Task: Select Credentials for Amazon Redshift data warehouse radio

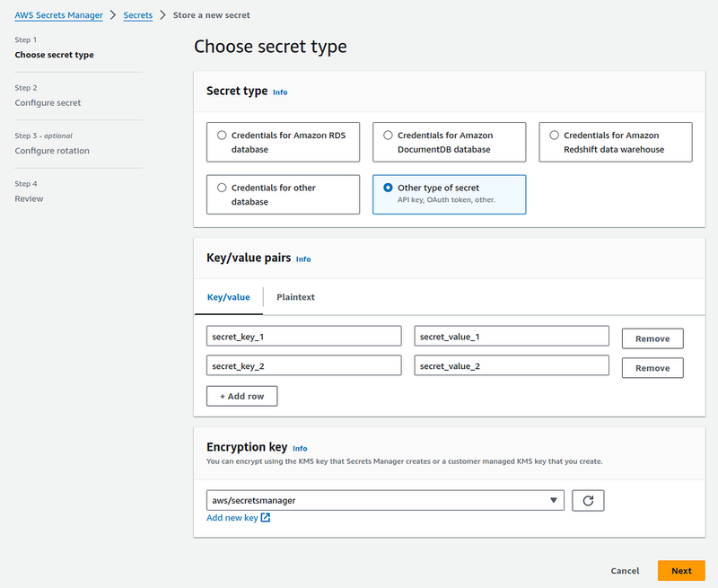Action: 554,135
